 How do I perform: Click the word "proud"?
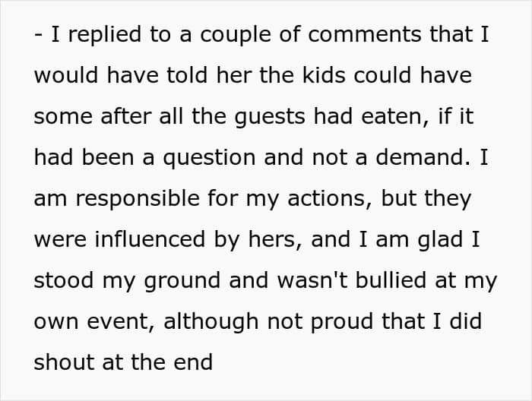(350, 322)
